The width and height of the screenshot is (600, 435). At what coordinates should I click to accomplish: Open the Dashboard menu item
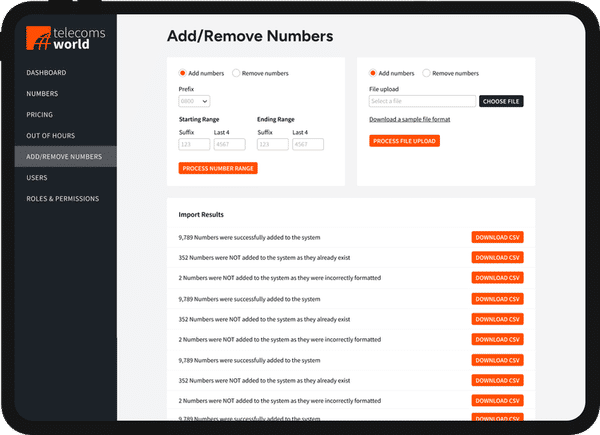[x=46, y=73]
